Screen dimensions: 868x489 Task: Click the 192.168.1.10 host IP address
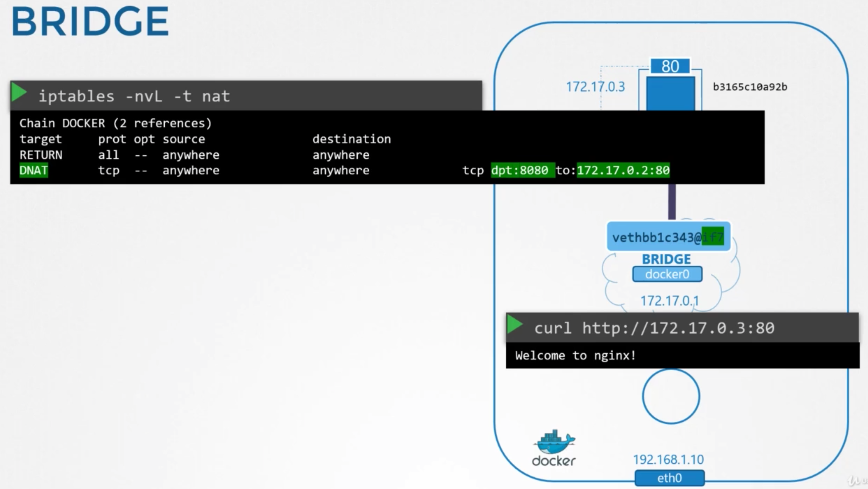(668, 459)
